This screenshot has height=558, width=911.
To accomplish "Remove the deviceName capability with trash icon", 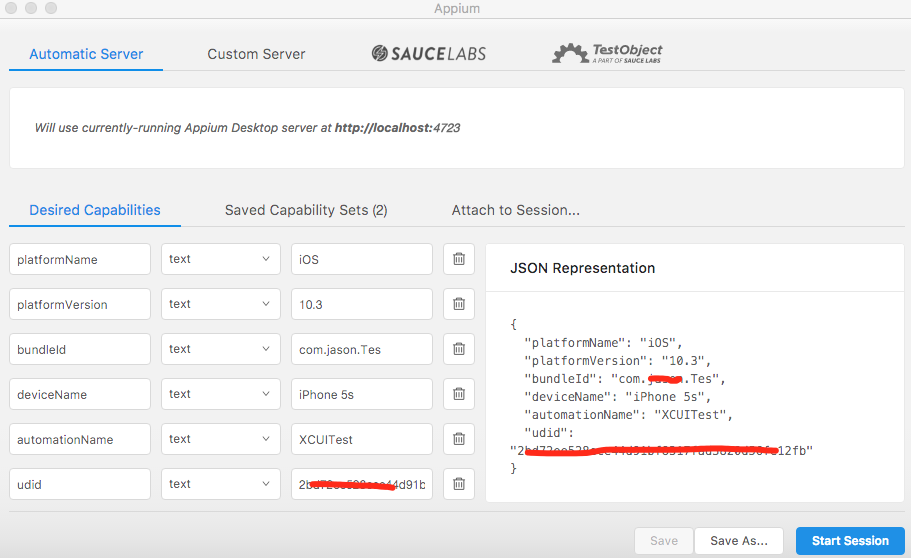I will tap(459, 394).
